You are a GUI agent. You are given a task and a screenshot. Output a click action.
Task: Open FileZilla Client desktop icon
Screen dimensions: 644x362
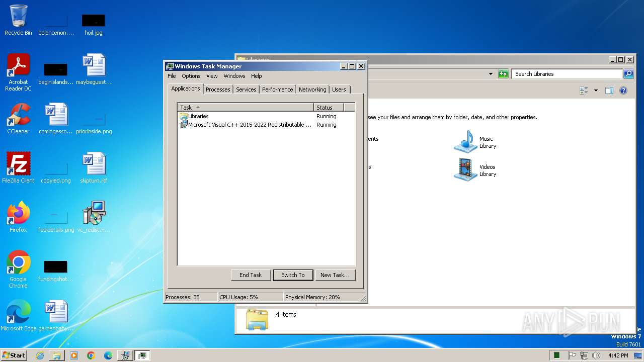[x=18, y=168]
